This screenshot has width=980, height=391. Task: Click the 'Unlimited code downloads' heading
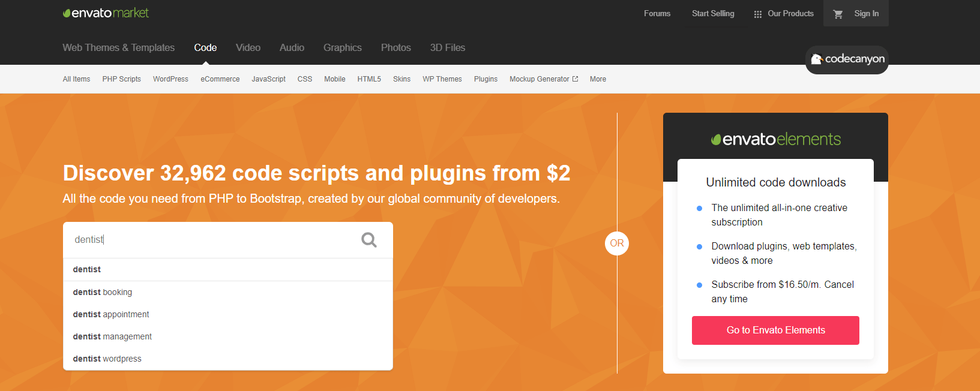(776, 182)
